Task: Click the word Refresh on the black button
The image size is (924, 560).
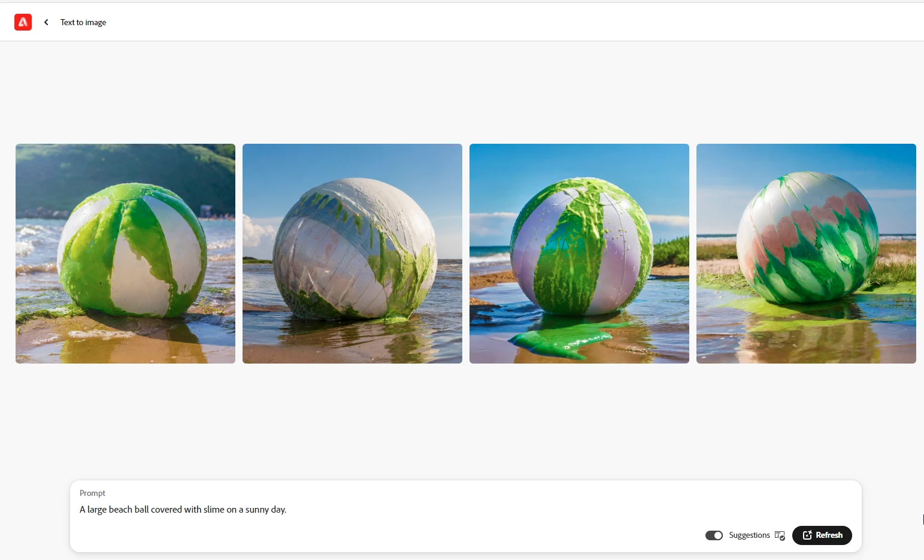Action: tap(829, 535)
